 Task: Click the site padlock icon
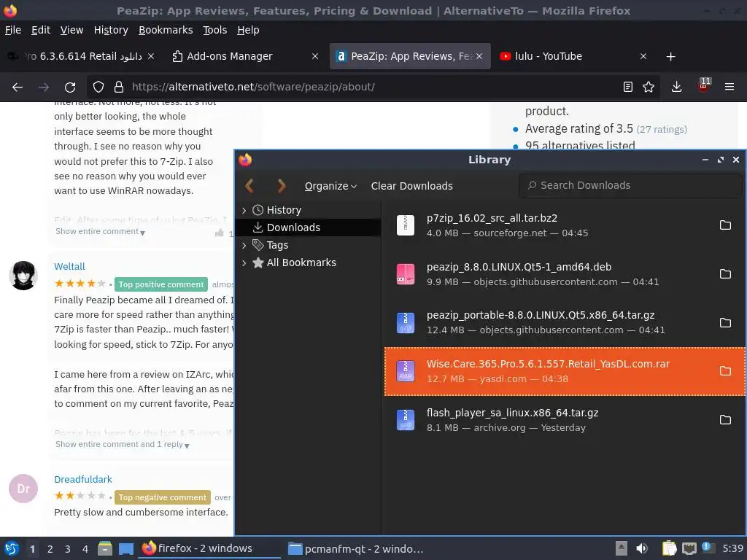coord(119,87)
